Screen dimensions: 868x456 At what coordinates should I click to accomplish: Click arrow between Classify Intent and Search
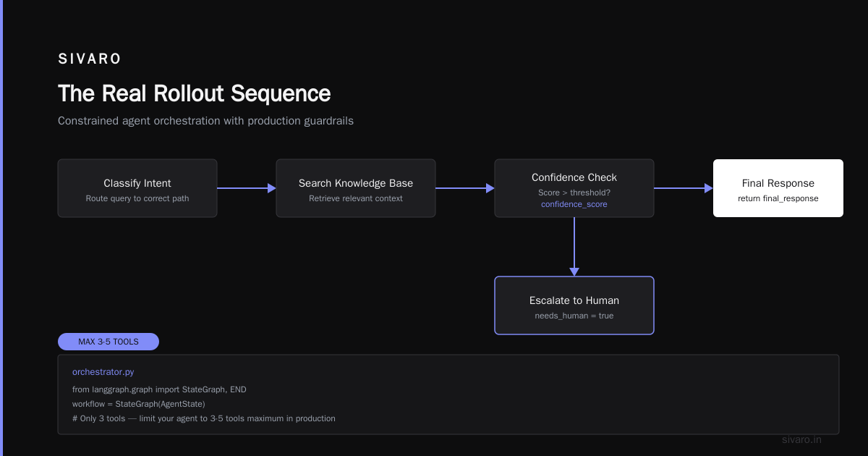(x=247, y=188)
